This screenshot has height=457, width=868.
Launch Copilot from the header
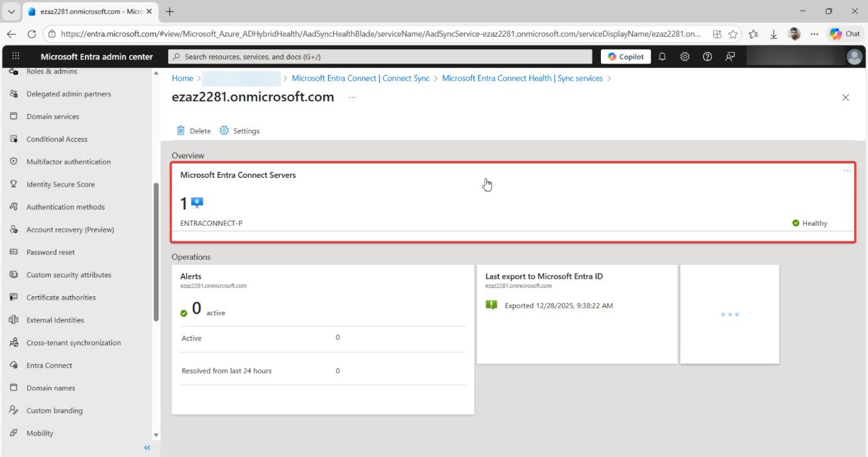click(625, 57)
